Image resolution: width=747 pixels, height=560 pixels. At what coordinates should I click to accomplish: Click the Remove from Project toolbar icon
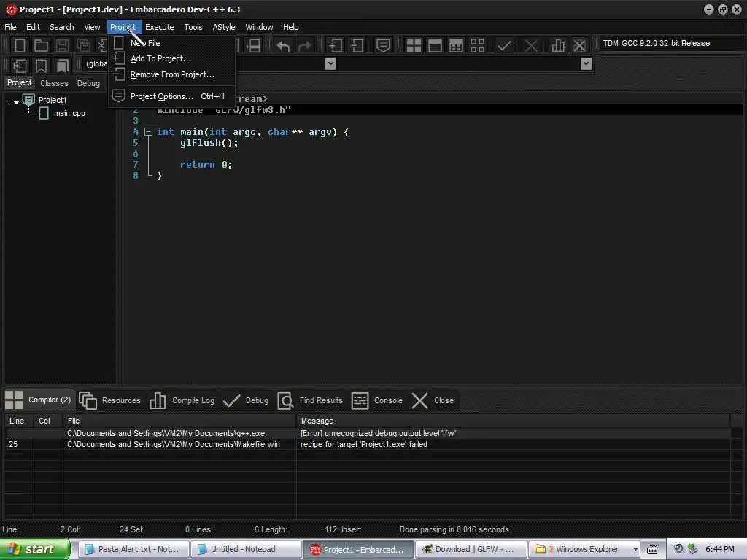tap(357, 46)
